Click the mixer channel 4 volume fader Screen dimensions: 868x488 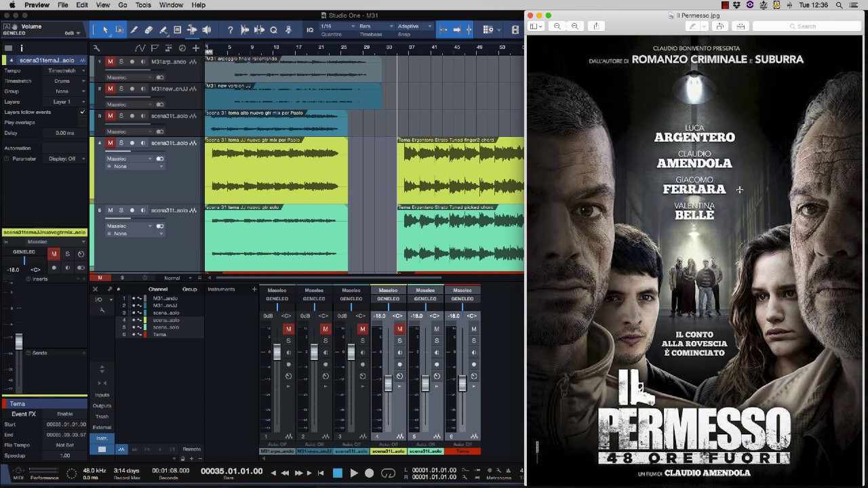point(388,384)
